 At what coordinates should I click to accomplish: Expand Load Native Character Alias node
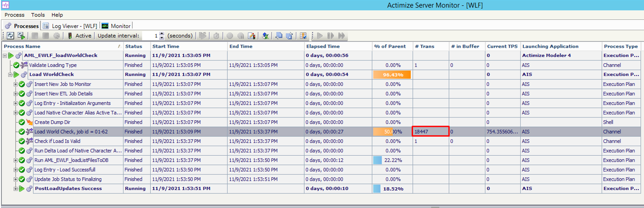click(16, 113)
